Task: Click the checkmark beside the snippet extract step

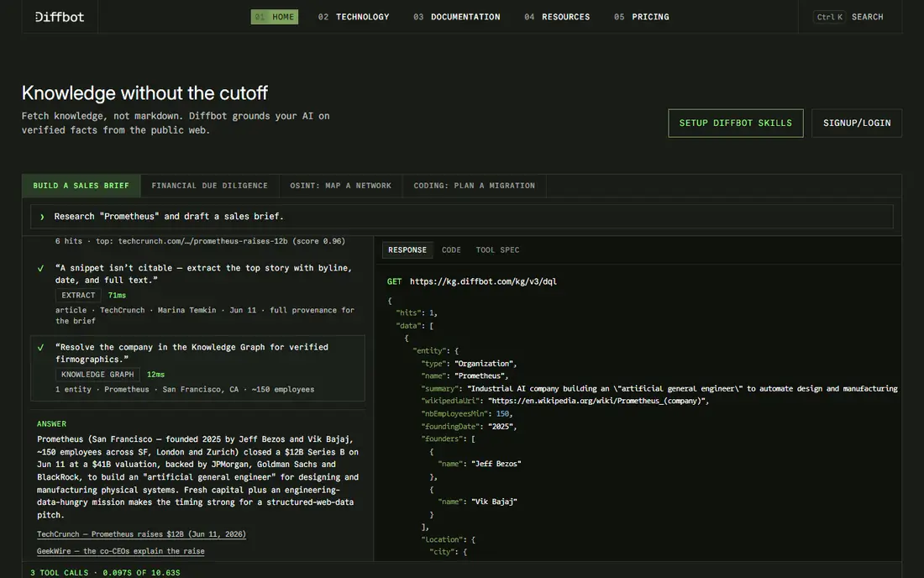Action: pyautogui.click(x=40, y=269)
